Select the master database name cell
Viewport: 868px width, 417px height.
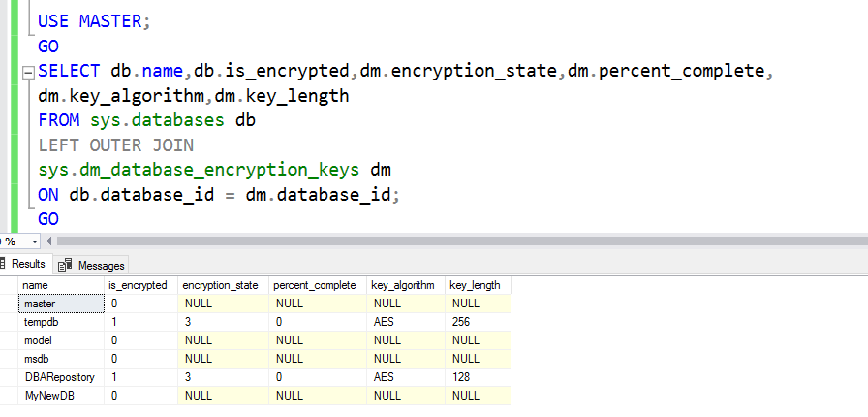61,304
